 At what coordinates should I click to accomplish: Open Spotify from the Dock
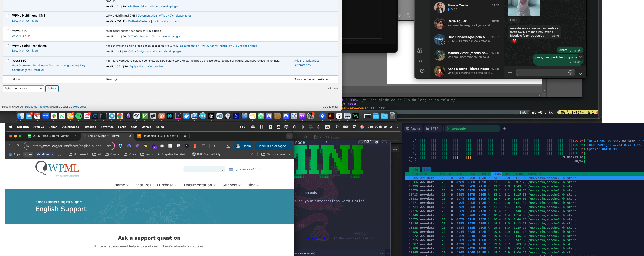pos(79,116)
